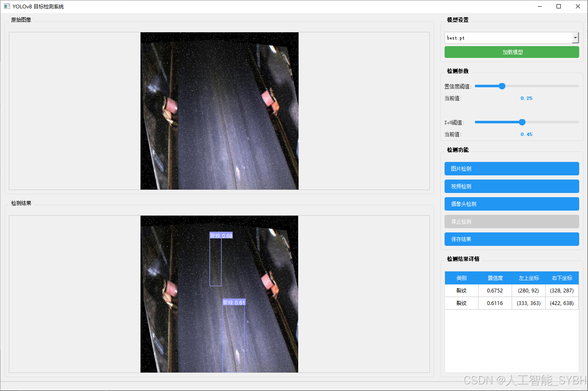Select 裂纹 cell in the 0.6116 row
Image resolution: width=588 pixels, height=391 pixels.
[x=461, y=303]
